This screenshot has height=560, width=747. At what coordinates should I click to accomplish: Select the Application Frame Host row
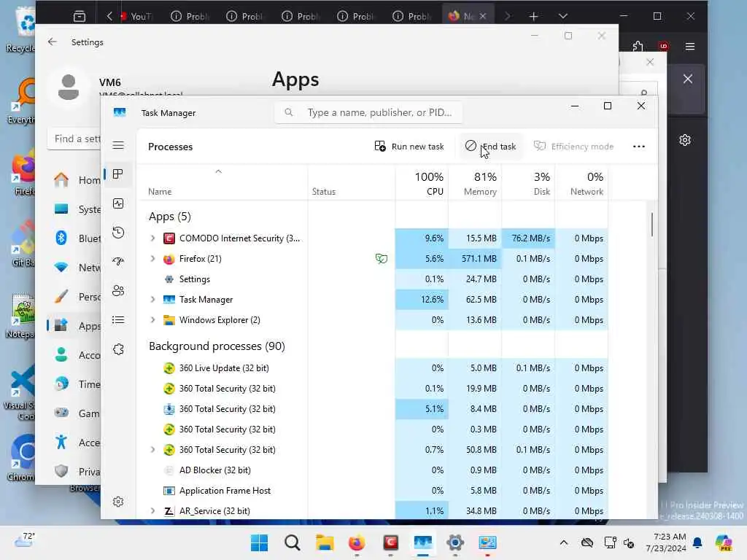pos(373,491)
